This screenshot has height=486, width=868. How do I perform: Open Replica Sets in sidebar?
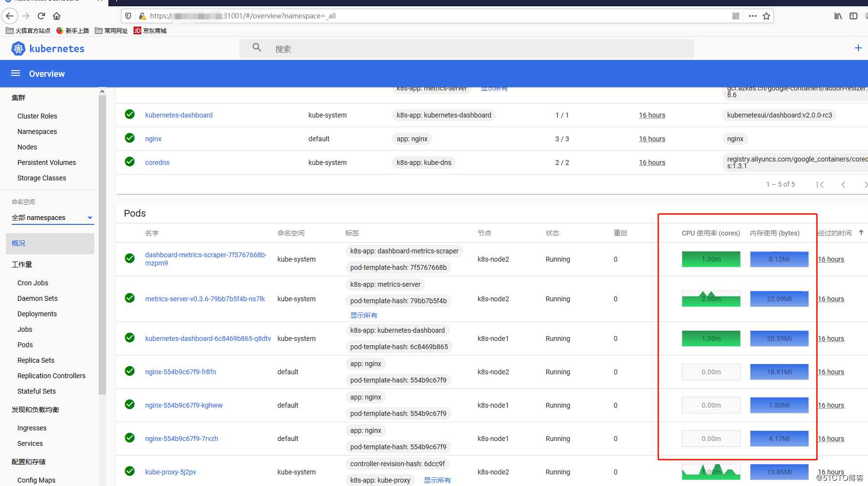[x=36, y=360]
